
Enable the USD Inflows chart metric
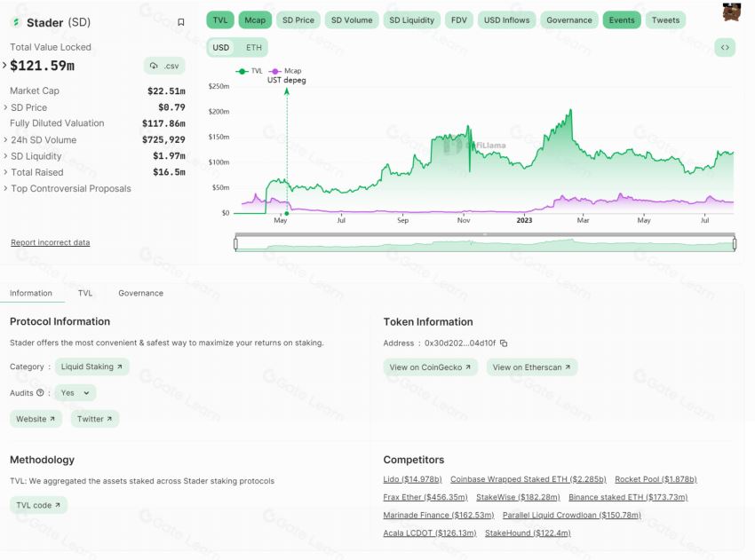point(506,20)
